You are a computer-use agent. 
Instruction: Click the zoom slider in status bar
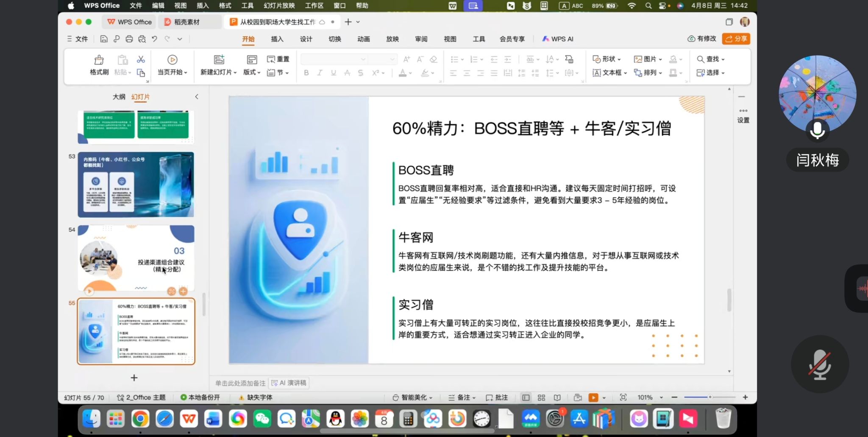click(709, 397)
